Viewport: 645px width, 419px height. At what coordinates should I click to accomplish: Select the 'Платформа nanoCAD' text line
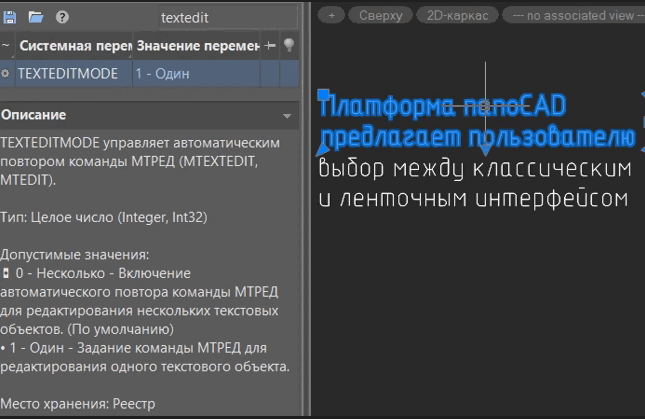[443, 106]
